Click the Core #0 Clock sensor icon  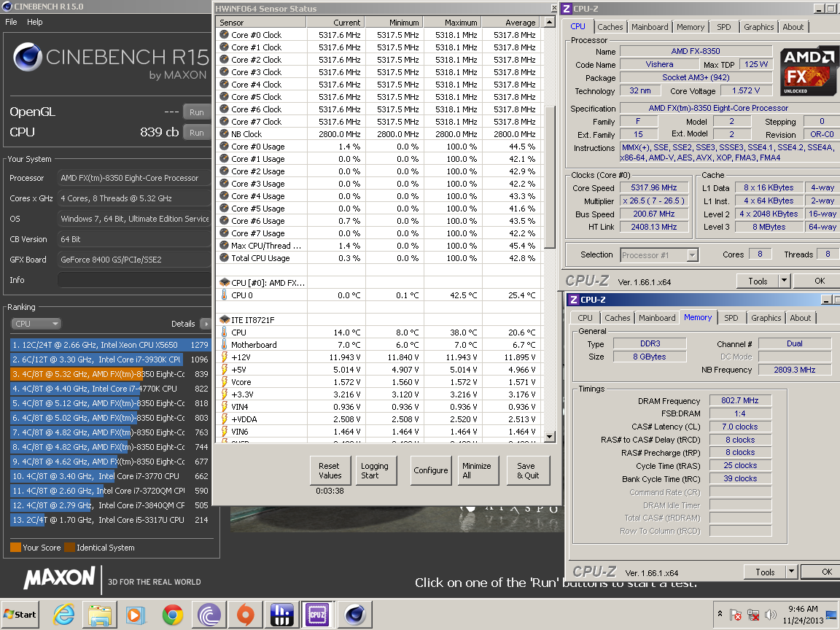[224, 35]
